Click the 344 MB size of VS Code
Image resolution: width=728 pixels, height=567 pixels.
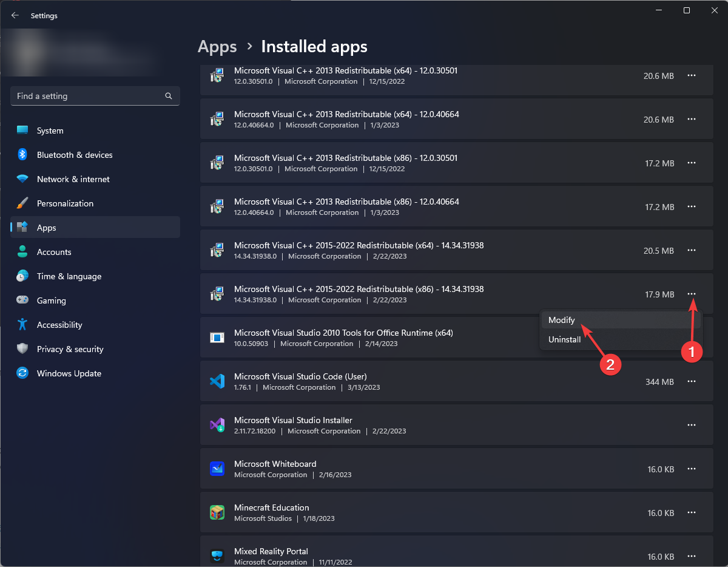point(659,382)
